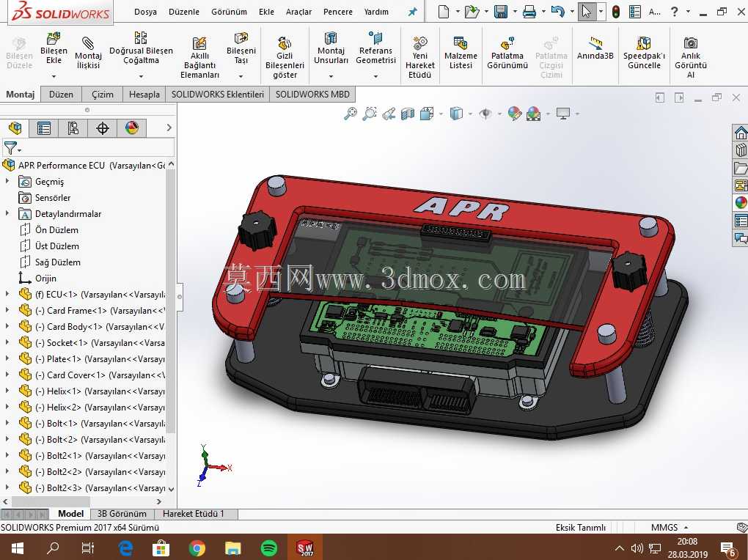Start Yeni Hareket Etüdü

pos(419,58)
